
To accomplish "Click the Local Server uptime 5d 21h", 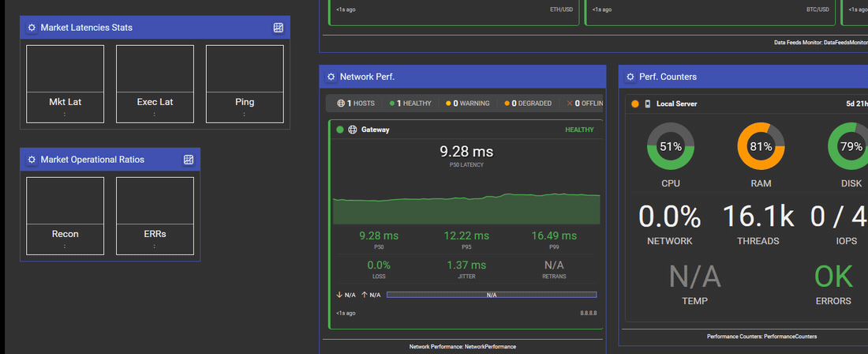I will 857,104.
